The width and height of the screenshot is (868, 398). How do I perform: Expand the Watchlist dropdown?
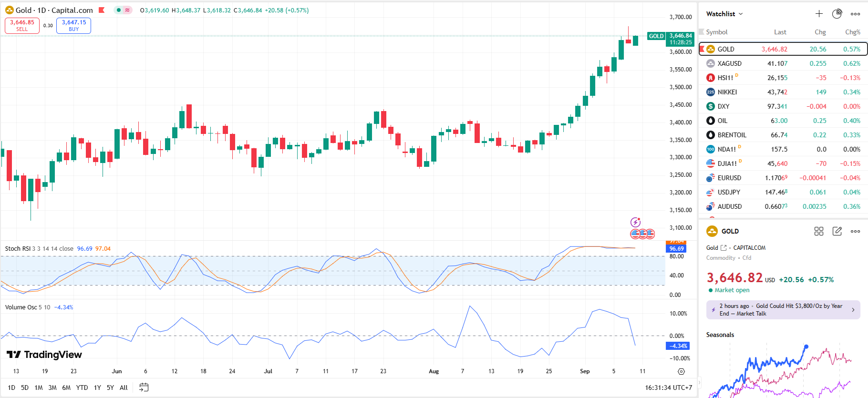coord(724,14)
